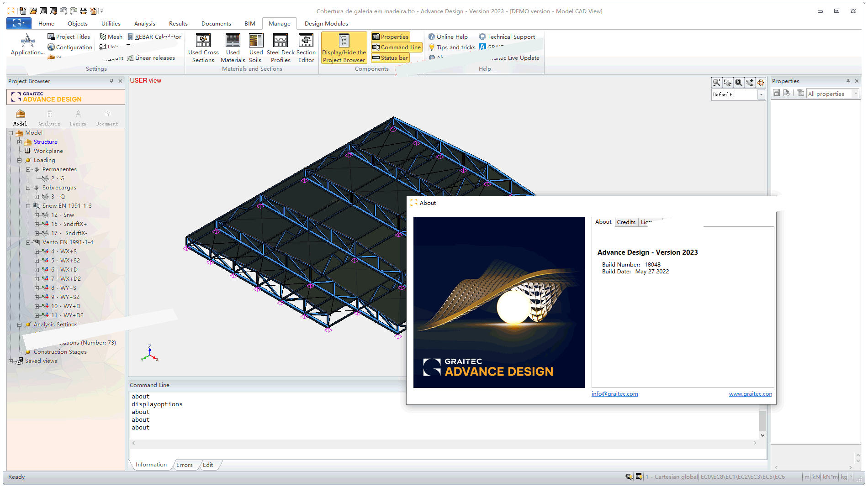Image resolution: width=868 pixels, height=487 pixels.
Task: Open the Design Modules ribbon tab
Action: click(x=326, y=24)
